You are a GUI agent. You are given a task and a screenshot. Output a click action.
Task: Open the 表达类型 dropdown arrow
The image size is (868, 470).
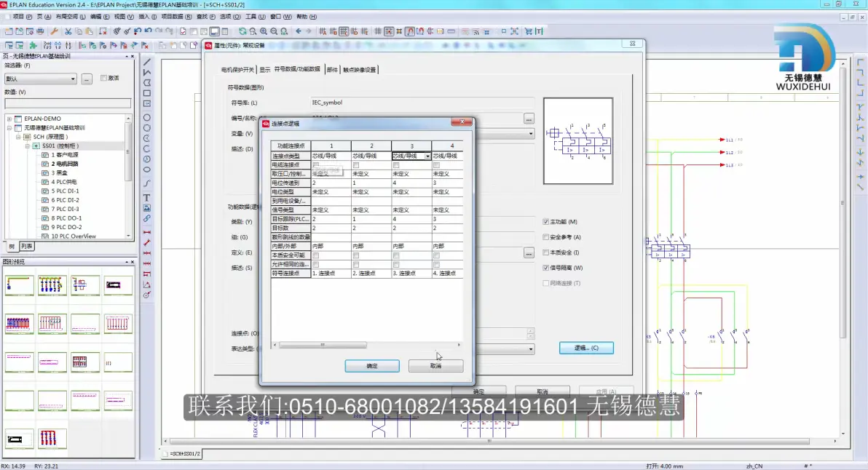click(x=530, y=349)
